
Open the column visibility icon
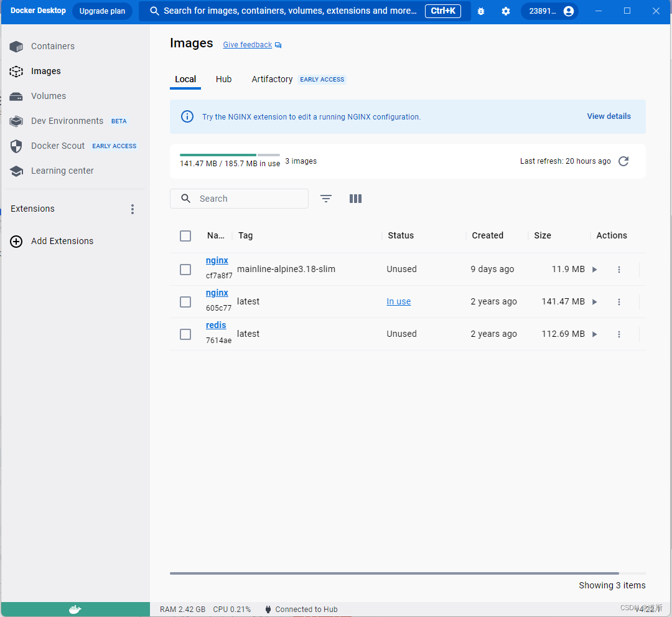(355, 199)
